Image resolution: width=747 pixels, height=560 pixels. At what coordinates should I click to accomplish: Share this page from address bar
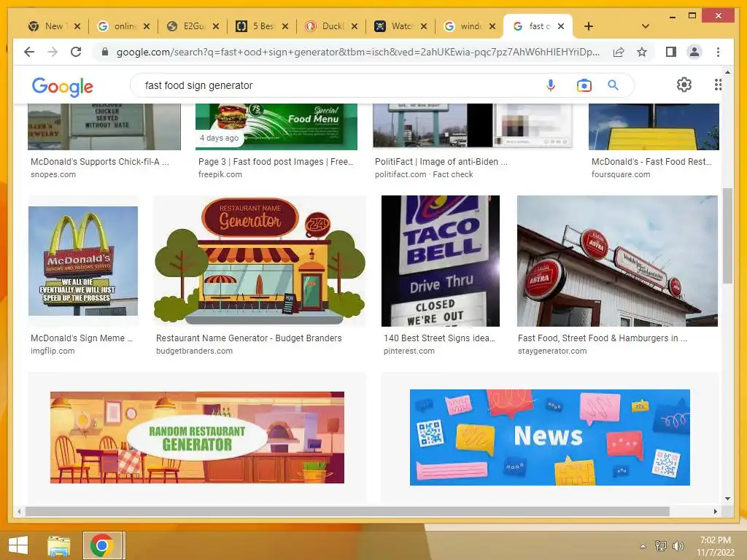click(619, 52)
